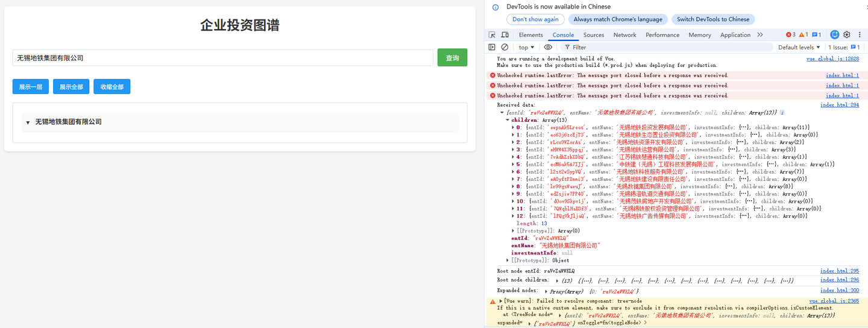
Task: Click the funnel icon in the Filter box
Action: [x=567, y=47]
